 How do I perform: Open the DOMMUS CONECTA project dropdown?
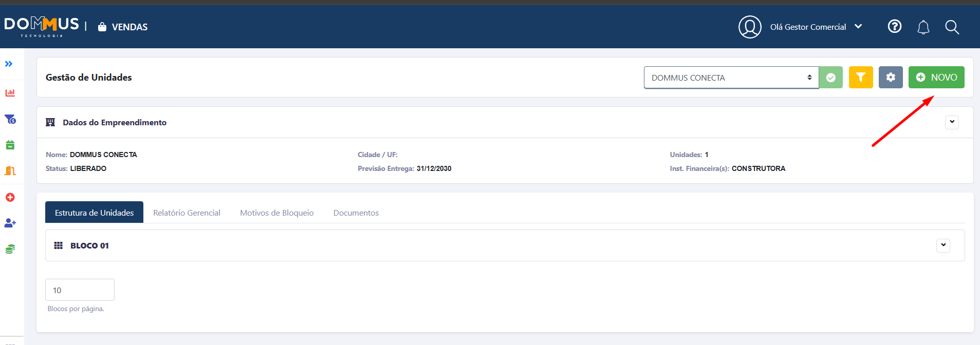click(x=731, y=78)
